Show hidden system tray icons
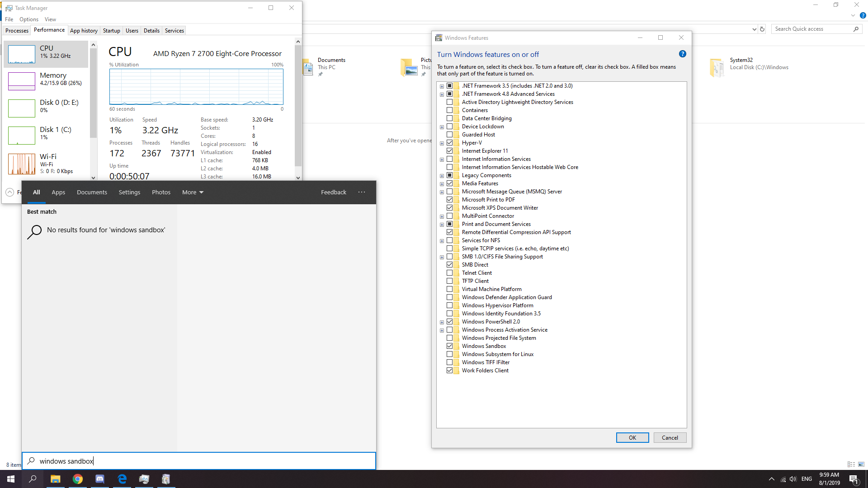The image size is (868, 488). pyautogui.click(x=772, y=479)
